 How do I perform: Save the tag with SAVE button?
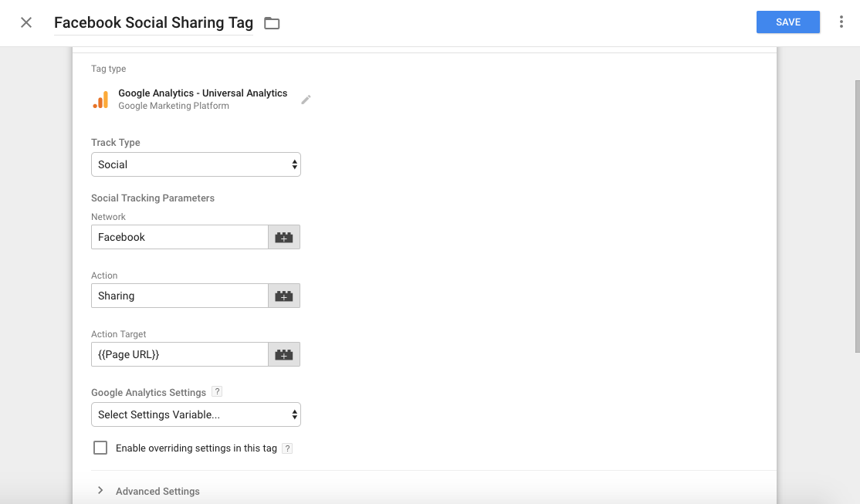(788, 22)
